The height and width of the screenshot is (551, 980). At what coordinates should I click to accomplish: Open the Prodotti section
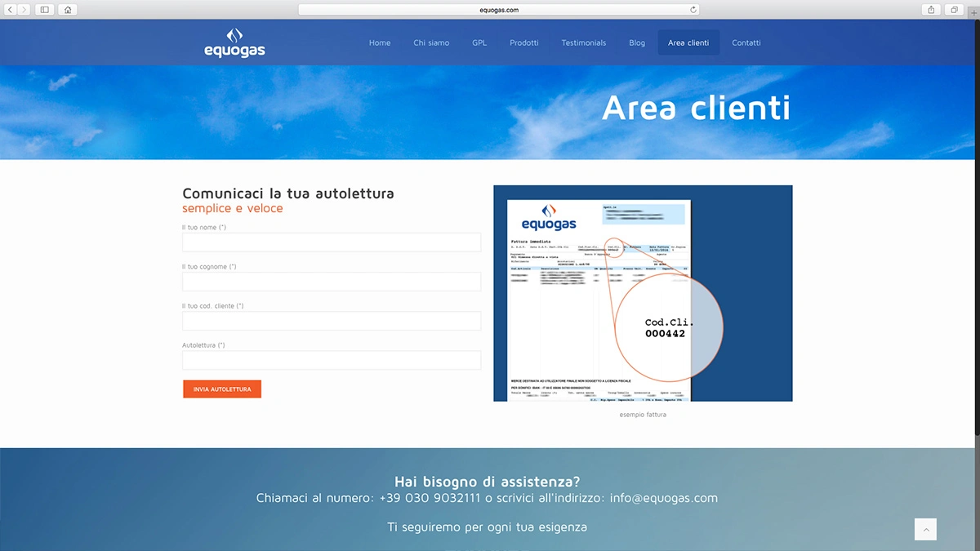coord(524,42)
